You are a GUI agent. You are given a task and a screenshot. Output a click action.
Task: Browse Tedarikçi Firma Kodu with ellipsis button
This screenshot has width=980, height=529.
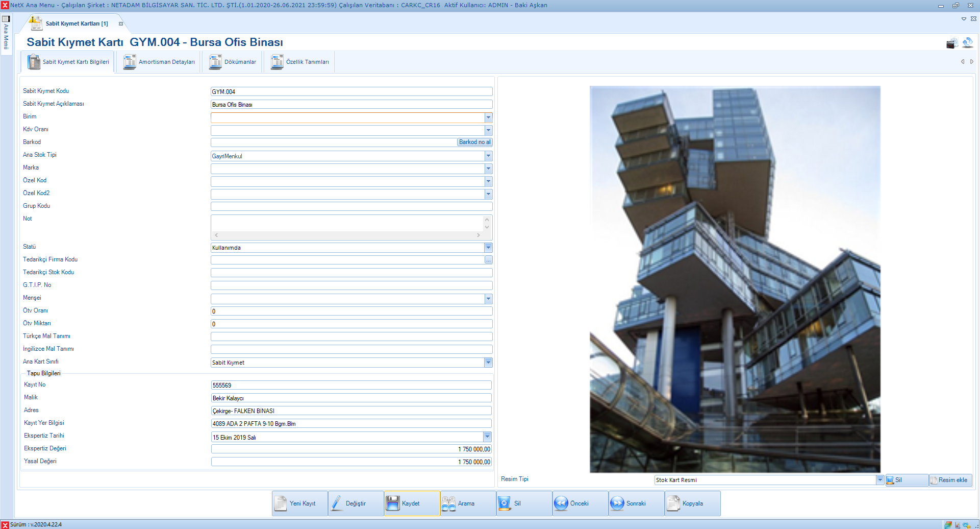(x=488, y=260)
